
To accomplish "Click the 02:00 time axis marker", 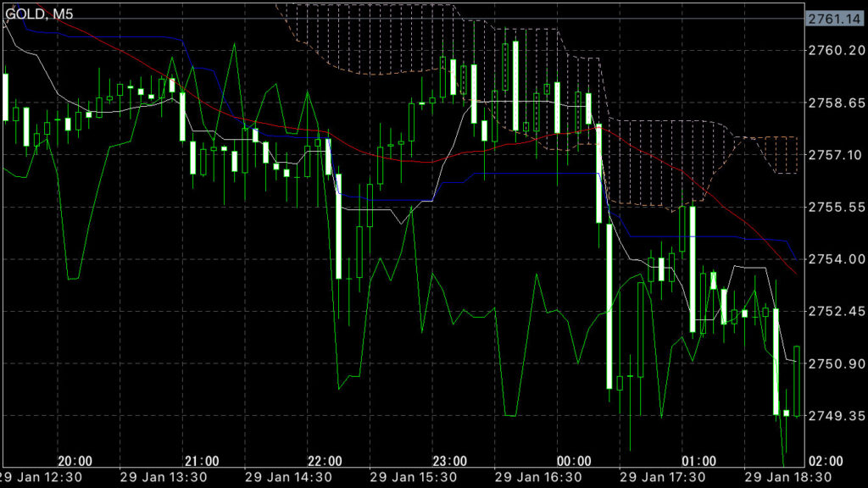I will point(826,461).
